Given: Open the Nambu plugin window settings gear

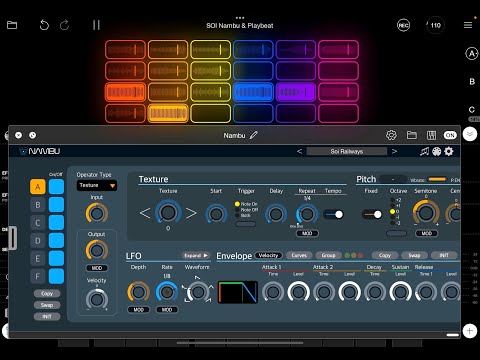Looking at the screenshot, I should 391,135.
